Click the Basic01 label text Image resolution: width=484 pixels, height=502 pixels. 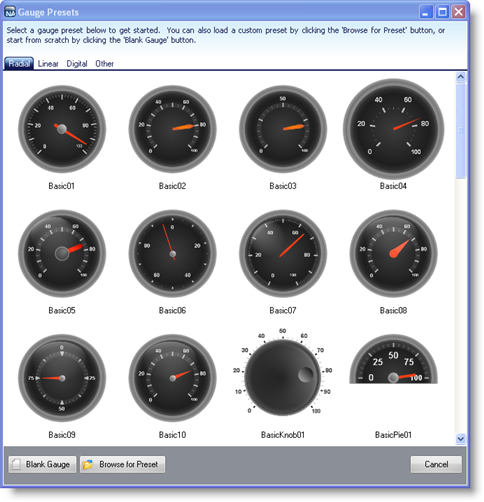[62, 186]
